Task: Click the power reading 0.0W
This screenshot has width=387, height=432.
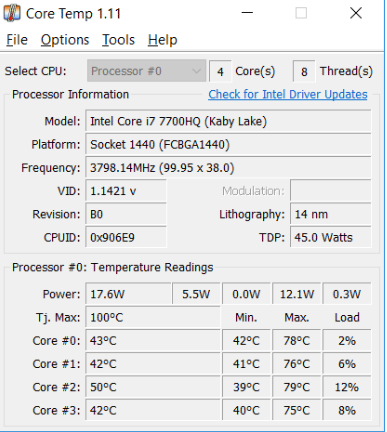Action: (x=246, y=294)
